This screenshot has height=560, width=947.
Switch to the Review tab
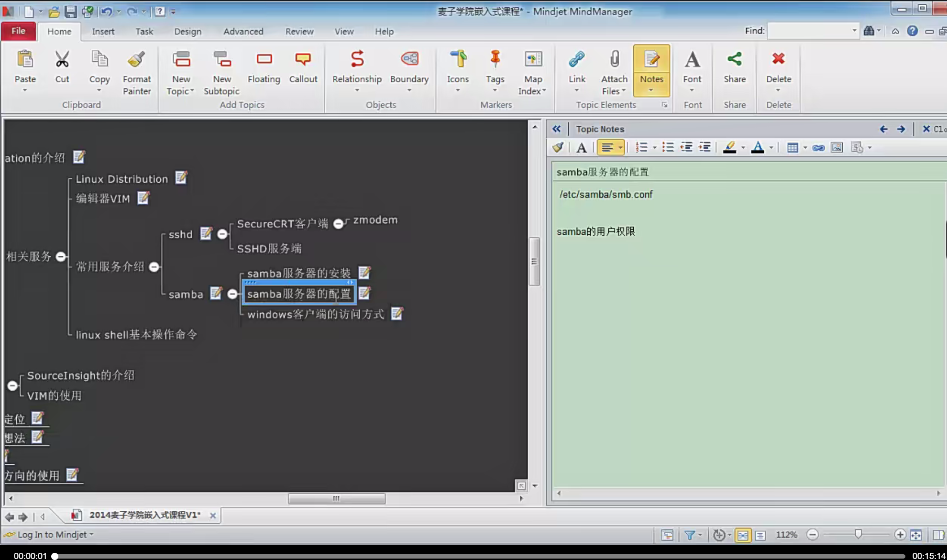(299, 31)
